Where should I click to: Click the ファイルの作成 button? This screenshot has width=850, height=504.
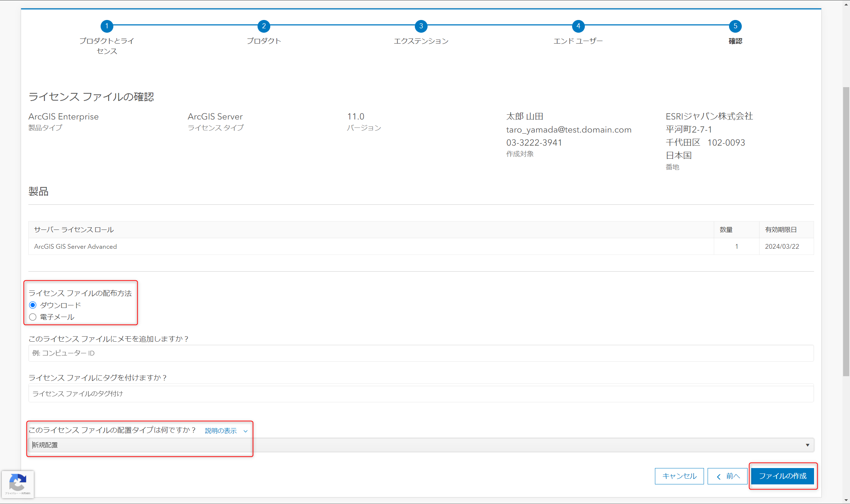coord(782,476)
